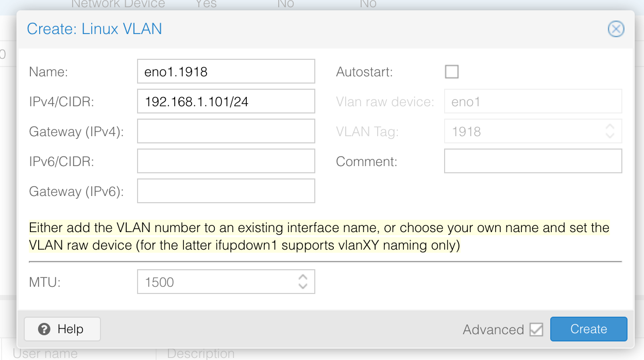Click the Vlan raw device field

pos(533,102)
